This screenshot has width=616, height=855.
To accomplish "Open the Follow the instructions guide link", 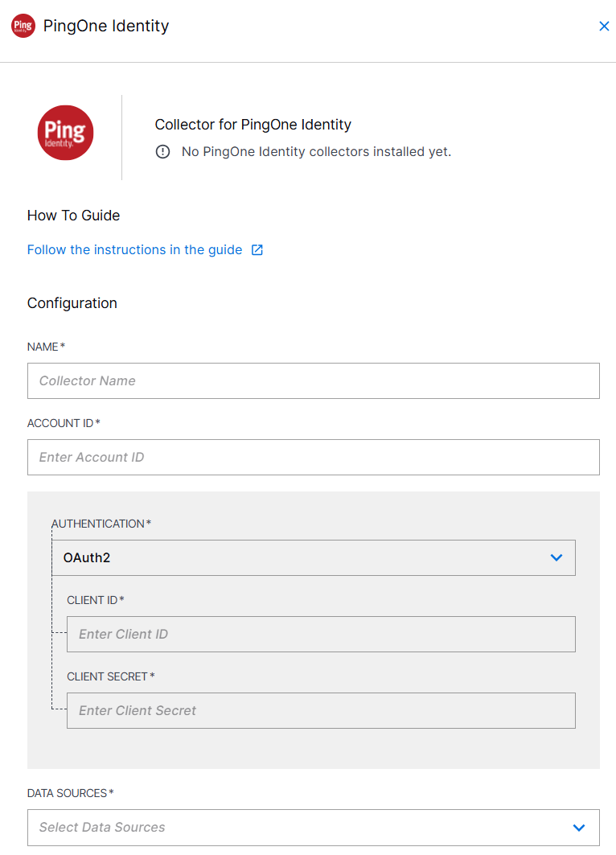I will pyautogui.click(x=134, y=250).
